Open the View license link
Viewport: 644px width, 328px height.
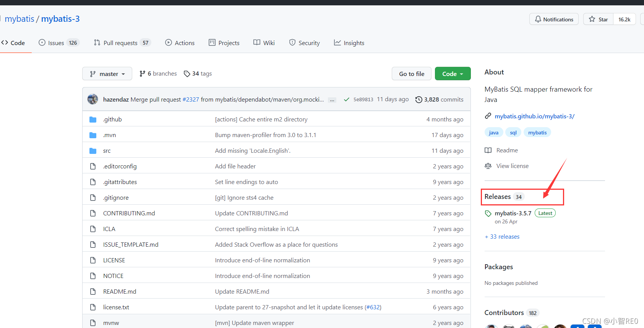click(x=513, y=166)
